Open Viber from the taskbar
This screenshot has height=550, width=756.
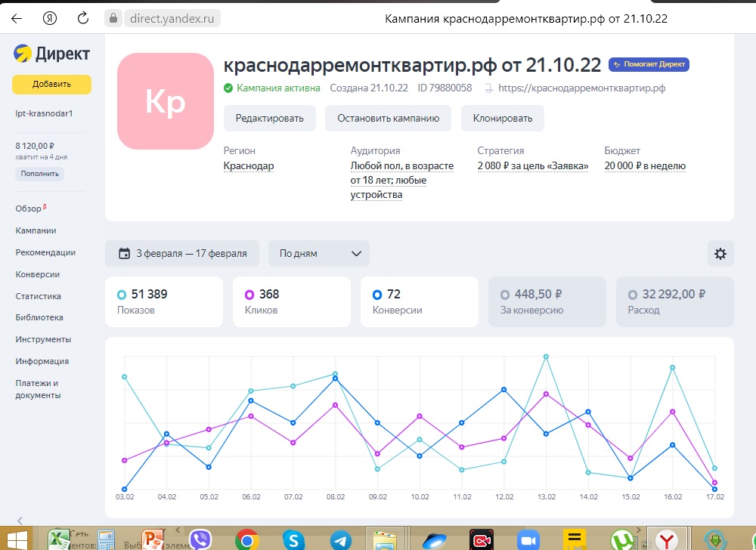click(x=200, y=539)
